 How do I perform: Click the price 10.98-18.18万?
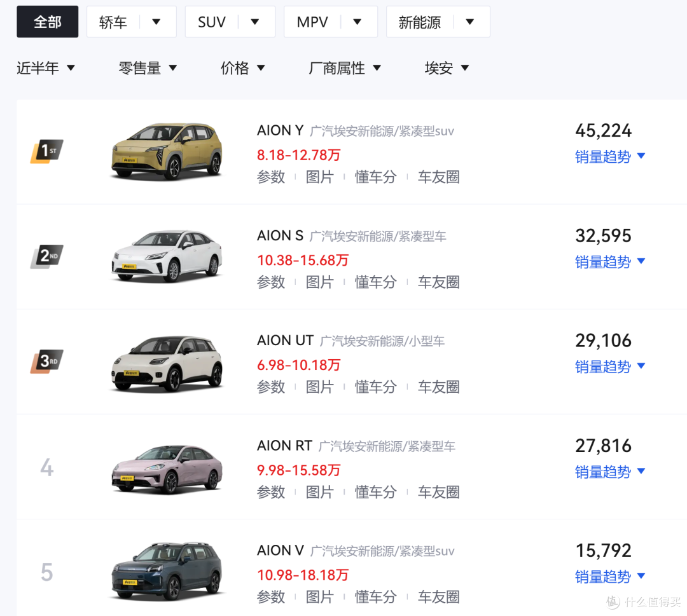coord(303,575)
